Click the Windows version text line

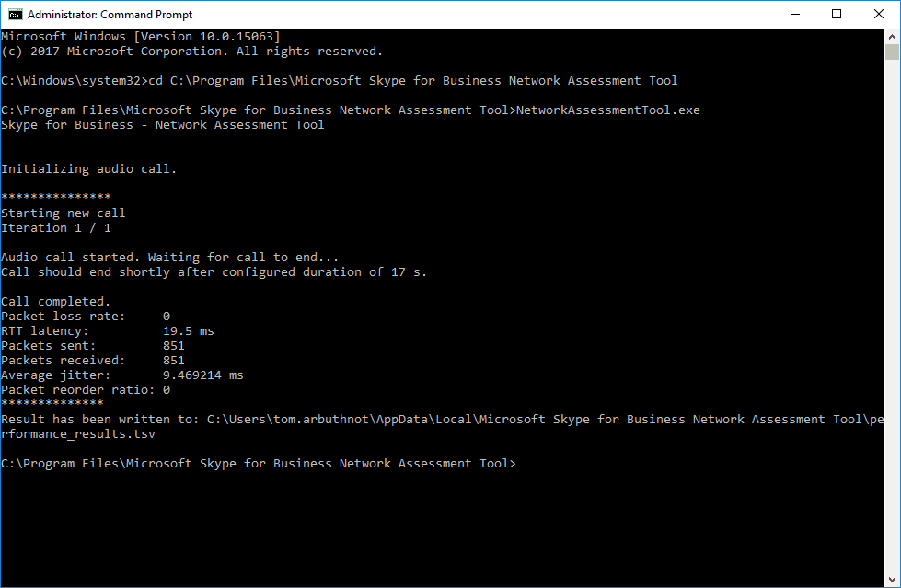[140, 37]
